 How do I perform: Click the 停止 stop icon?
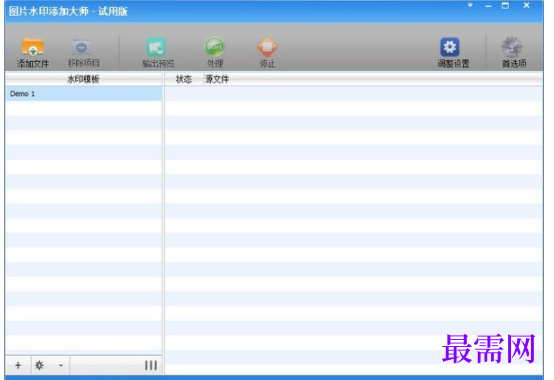click(267, 47)
